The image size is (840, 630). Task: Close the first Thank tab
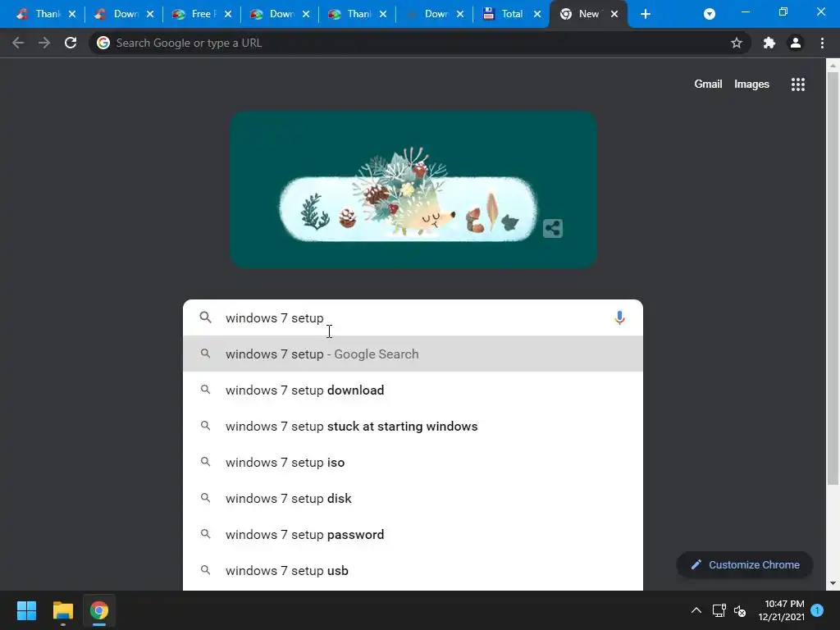[72, 14]
